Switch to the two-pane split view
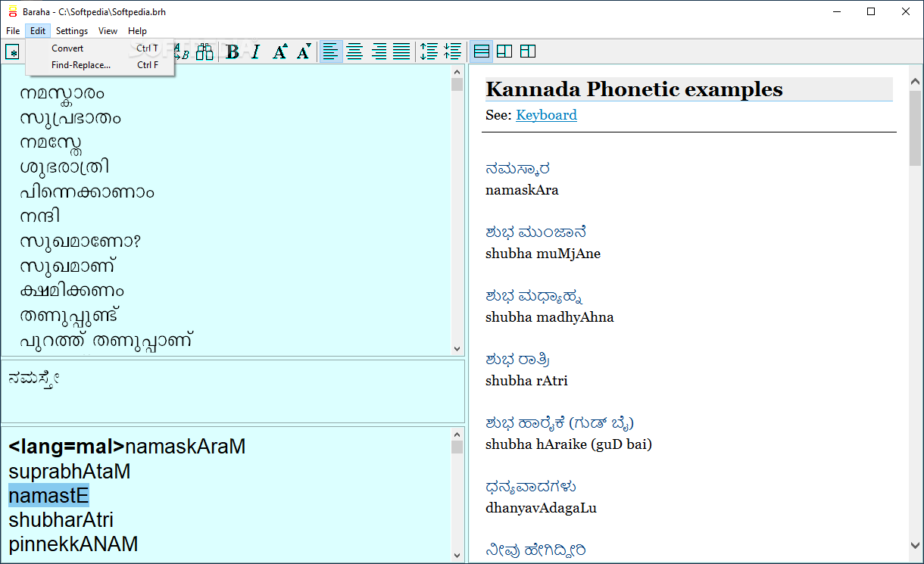 (x=504, y=51)
